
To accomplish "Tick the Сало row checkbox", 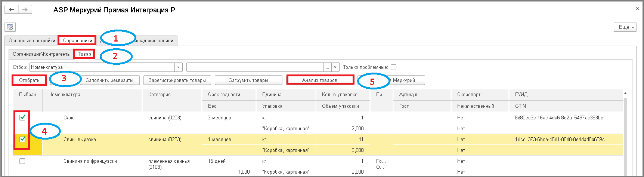I will (x=22, y=118).
